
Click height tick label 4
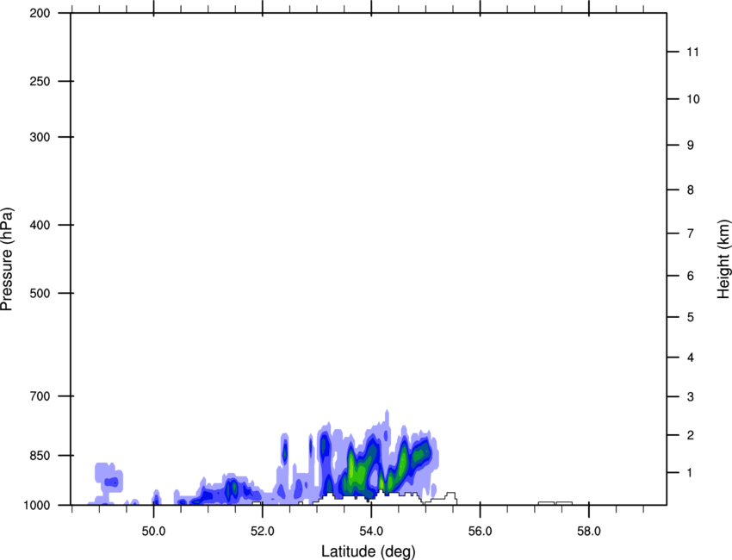coord(690,358)
